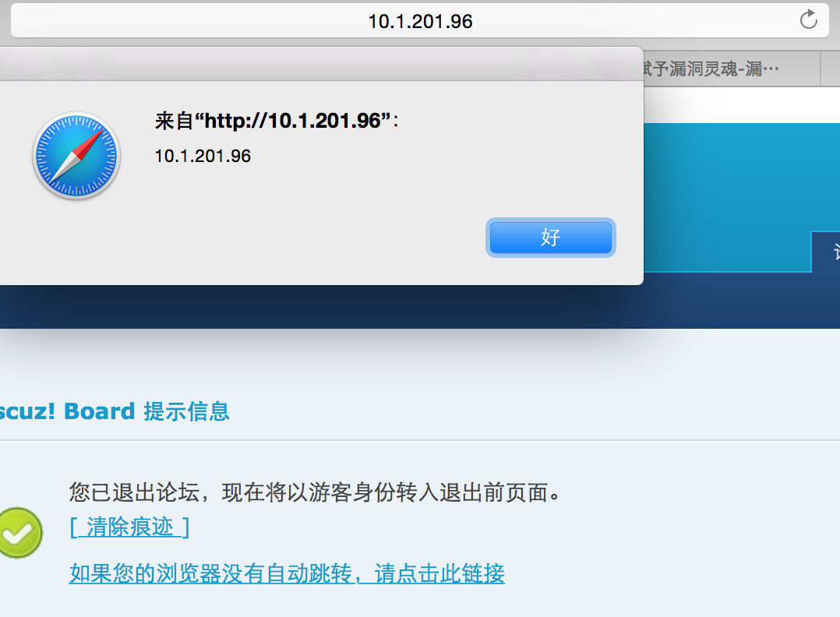Image resolution: width=840 pixels, height=617 pixels.
Task: Open the 清除痕迹 link
Action: pyautogui.click(x=129, y=527)
